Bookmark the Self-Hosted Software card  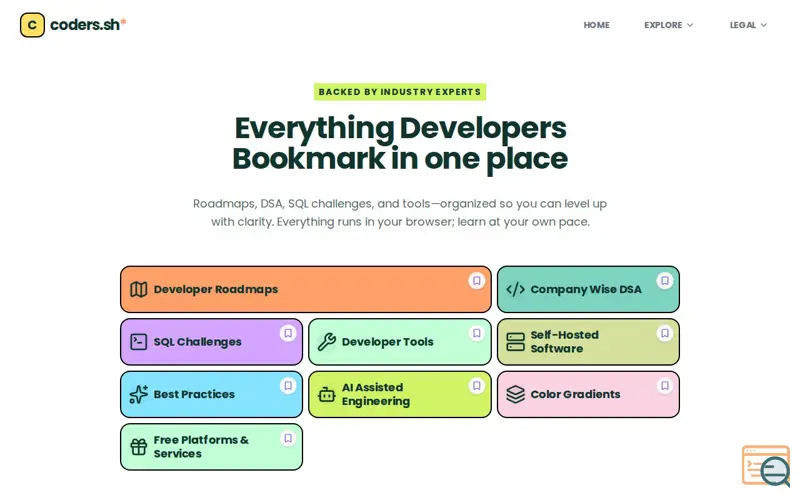coord(665,333)
